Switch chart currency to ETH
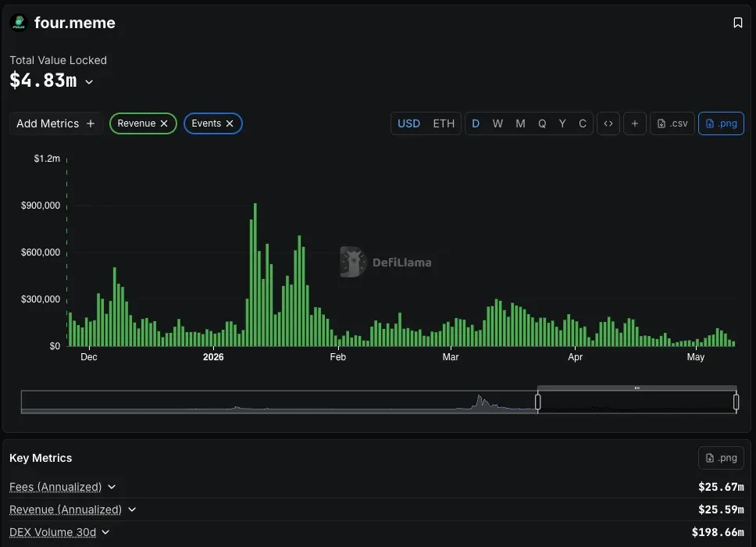756x547 pixels. coord(444,123)
